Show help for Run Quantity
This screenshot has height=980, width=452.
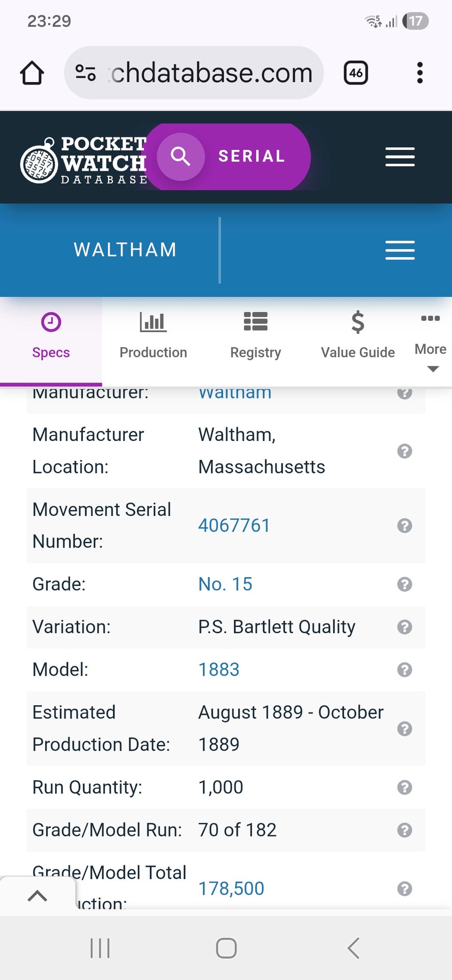click(x=404, y=787)
